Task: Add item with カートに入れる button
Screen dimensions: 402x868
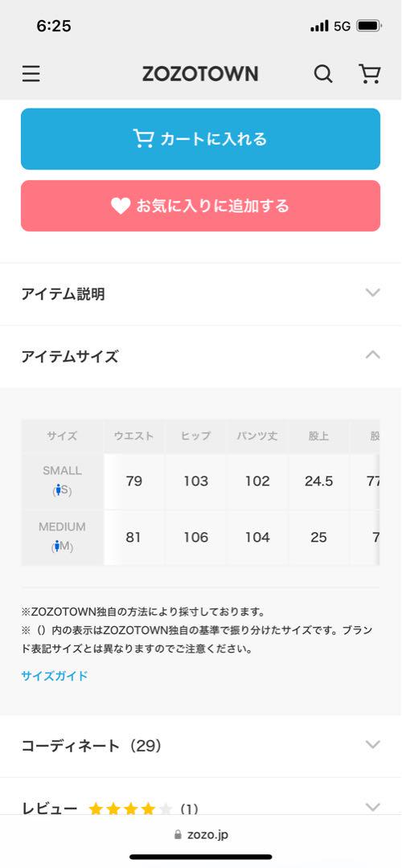Action: (x=200, y=139)
